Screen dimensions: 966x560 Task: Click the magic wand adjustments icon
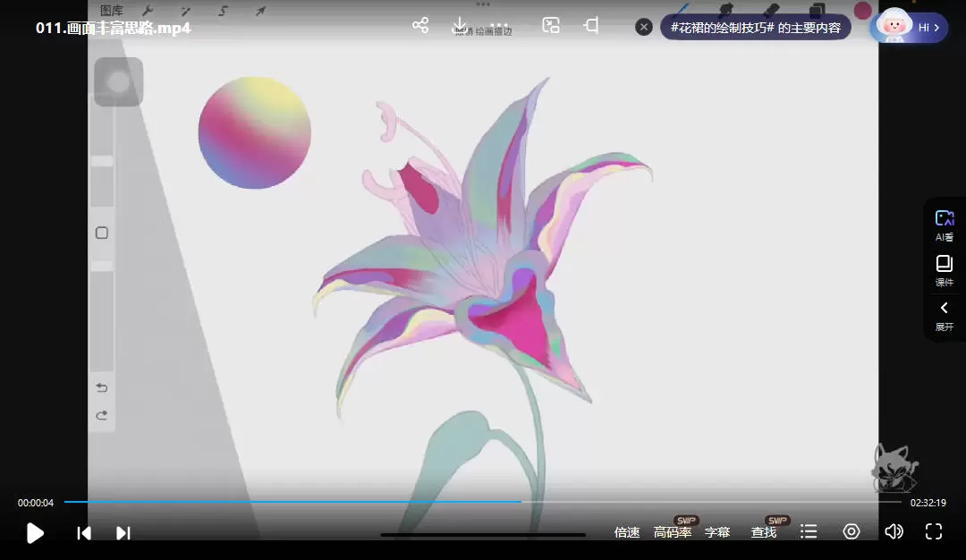coord(185,11)
